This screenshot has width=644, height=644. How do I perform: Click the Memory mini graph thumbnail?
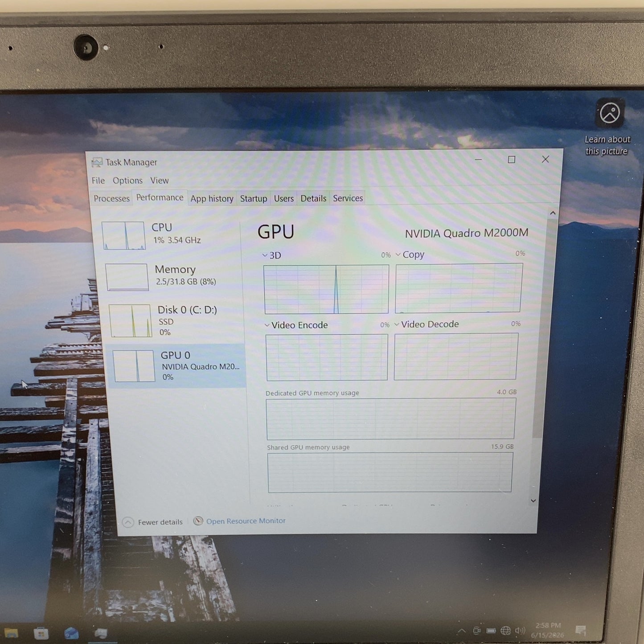coord(127,277)
